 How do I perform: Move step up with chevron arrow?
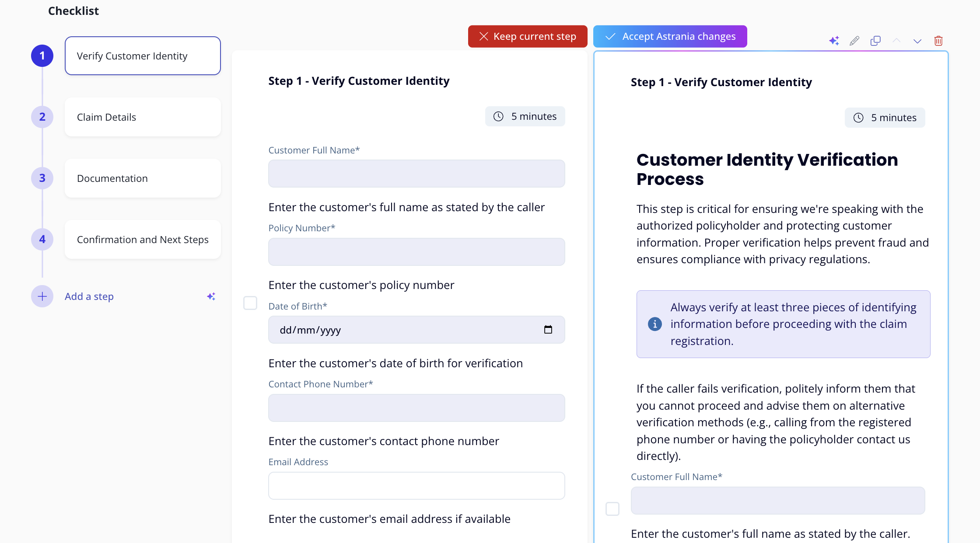click(896, 41)
